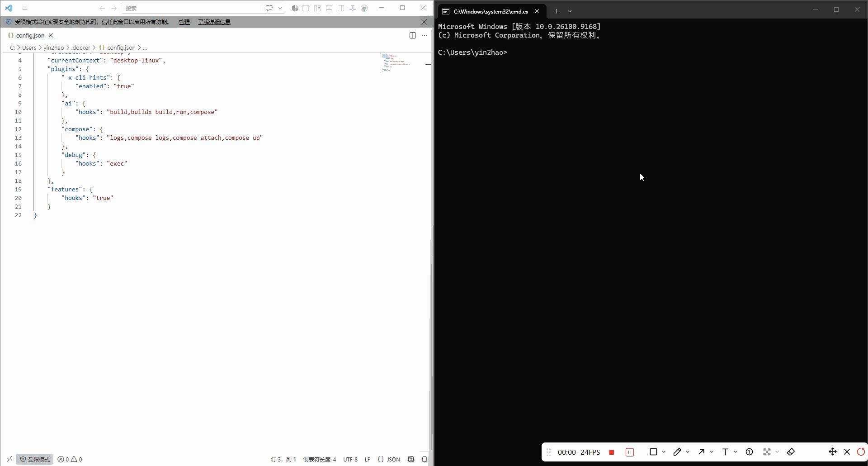This screenshot has width=868, height=466.
Task: Split the editor to the right
Action: 413,35
